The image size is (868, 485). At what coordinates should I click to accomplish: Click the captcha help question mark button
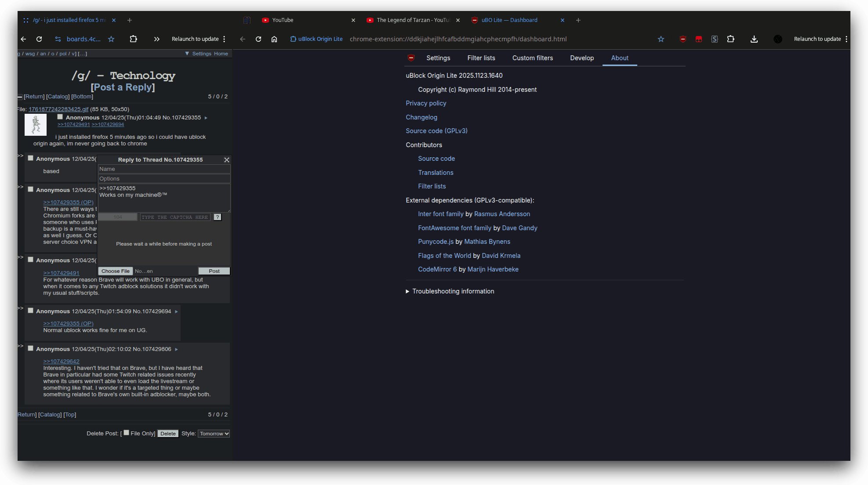218,217
